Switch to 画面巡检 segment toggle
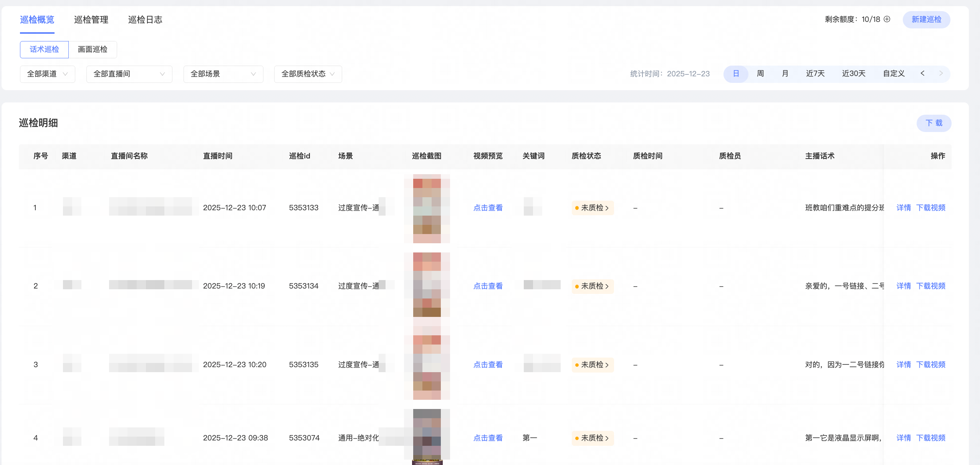Viewport: 980px width, 465px height. (x=93, y=49)
